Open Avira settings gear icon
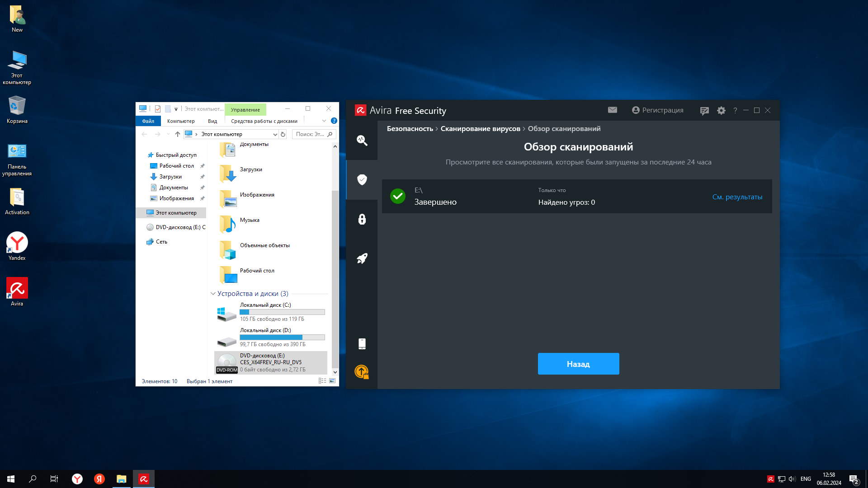The width and height of the screenshot is (868, 488). [721, 110]
